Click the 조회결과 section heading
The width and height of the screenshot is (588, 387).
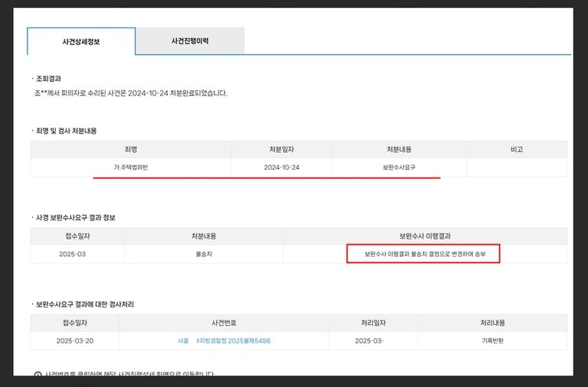tap(49, 79)
